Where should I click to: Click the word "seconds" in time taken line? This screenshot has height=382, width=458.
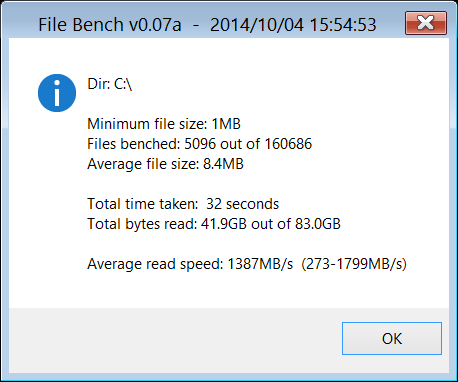coord(252,204)
